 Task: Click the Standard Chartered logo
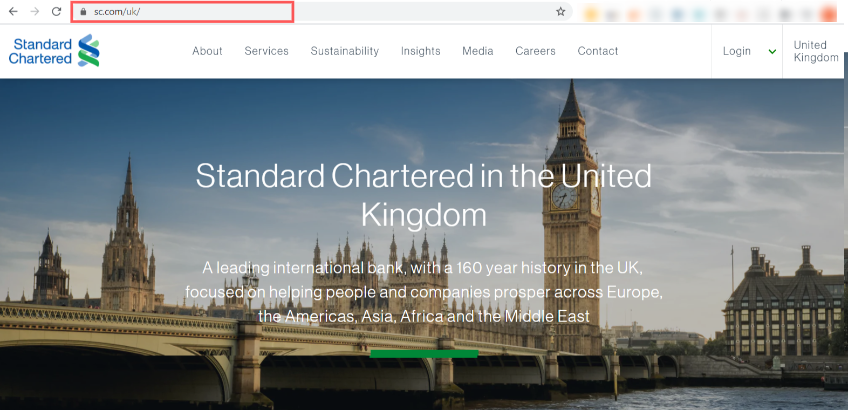coord(54,51)
